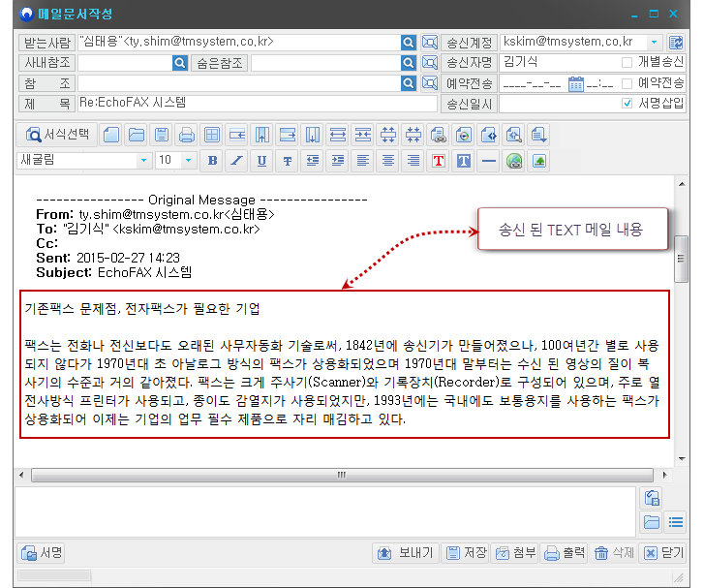704x588 pixels.
Task: Enable the 예약전송 checkbox
Action: point(627,83)
